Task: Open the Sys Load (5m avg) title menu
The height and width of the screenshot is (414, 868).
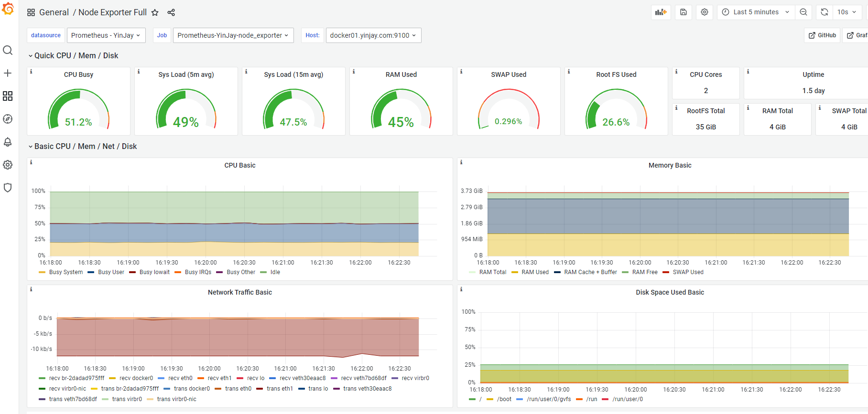Action: click(186, 74)
